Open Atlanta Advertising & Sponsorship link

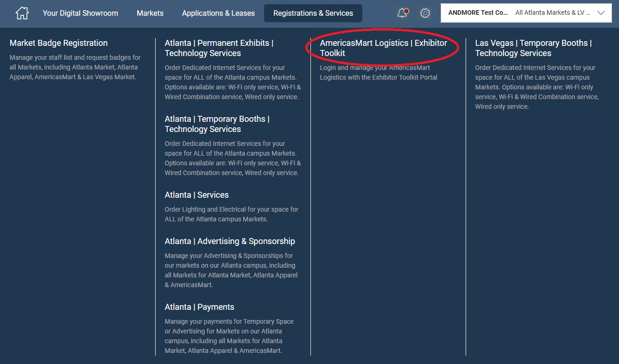pos(230,241)
